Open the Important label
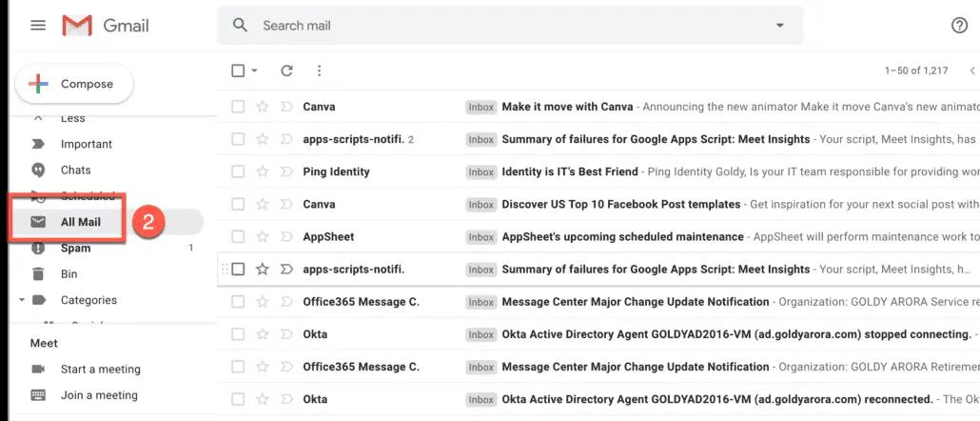980x421 pixels. (x=87, y=144)
